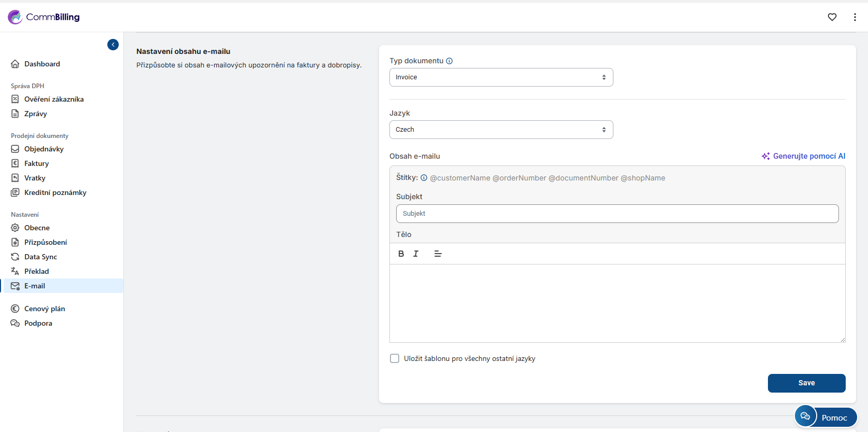Toggle bold formatting in the body editor
The height and width of the screenshot is (432, 868).
pyautogui.click(x=401, y=254)
